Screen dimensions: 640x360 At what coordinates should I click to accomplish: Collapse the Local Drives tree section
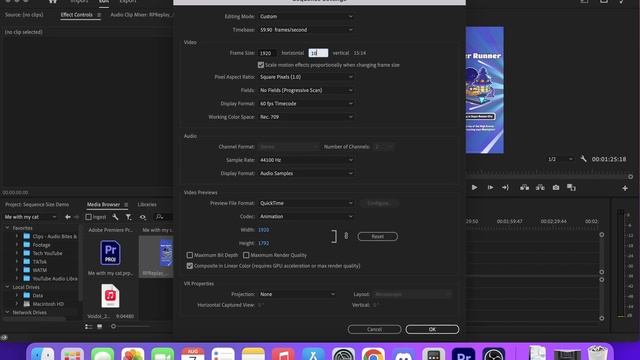point(7,287)
